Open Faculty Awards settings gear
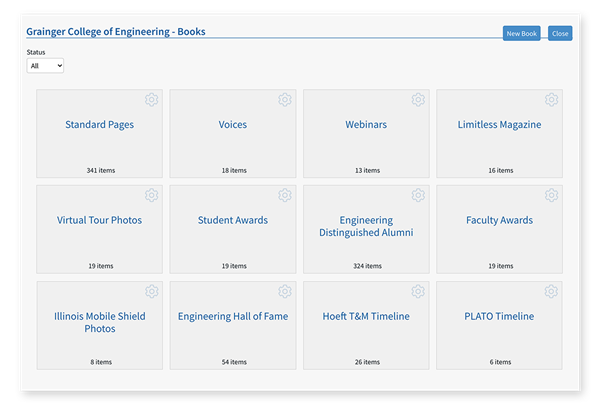This screenshot has width=600, height=405. [x=551, y=195]
